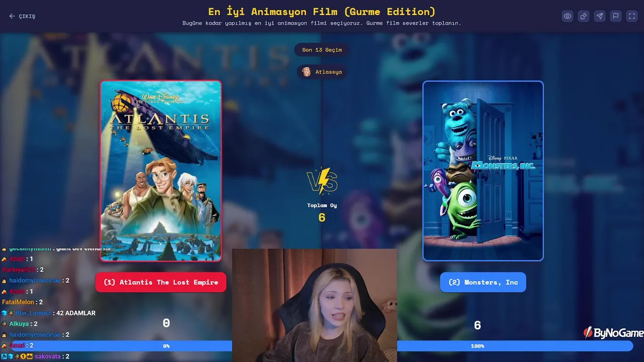Click Monsters, Inc vote count 6
The height and width of the screenshot is (362, 644).
pyautogui.click(x=477, y=325)
